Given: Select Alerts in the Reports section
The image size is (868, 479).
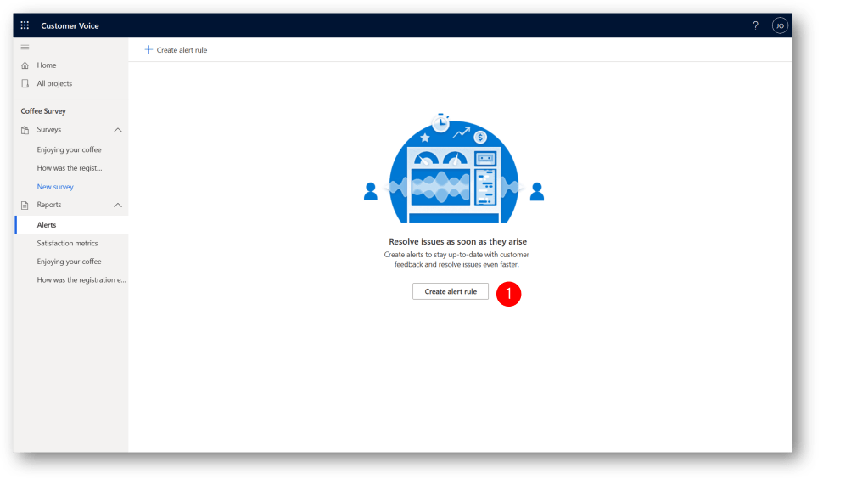Looking at the screenshot, I should [47, 225].
